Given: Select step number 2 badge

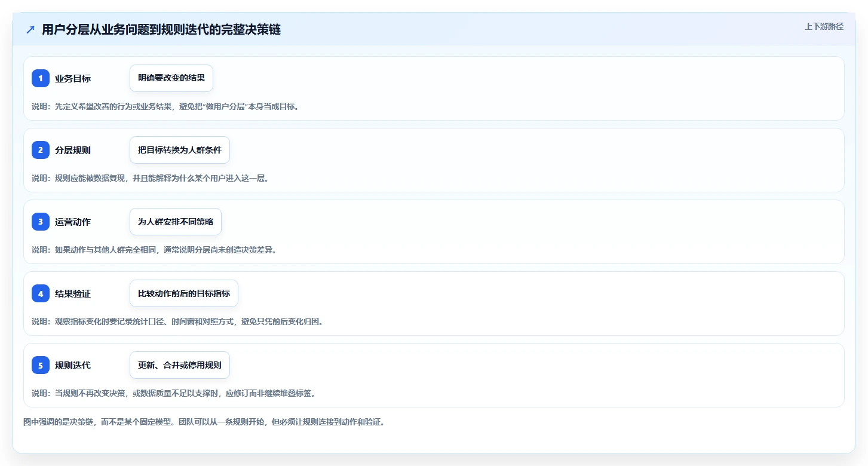Looking at the screenshot, I should tap(41, 150).
